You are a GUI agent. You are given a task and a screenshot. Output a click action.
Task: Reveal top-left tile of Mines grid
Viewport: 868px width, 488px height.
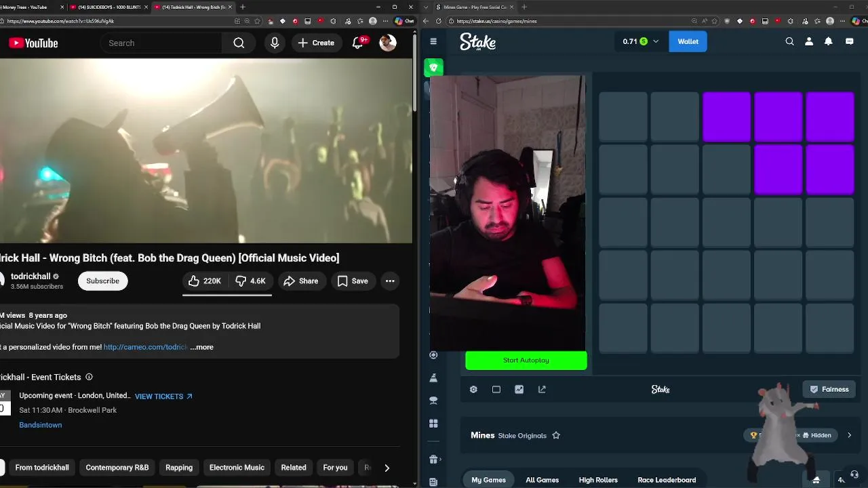coord(623,117)
